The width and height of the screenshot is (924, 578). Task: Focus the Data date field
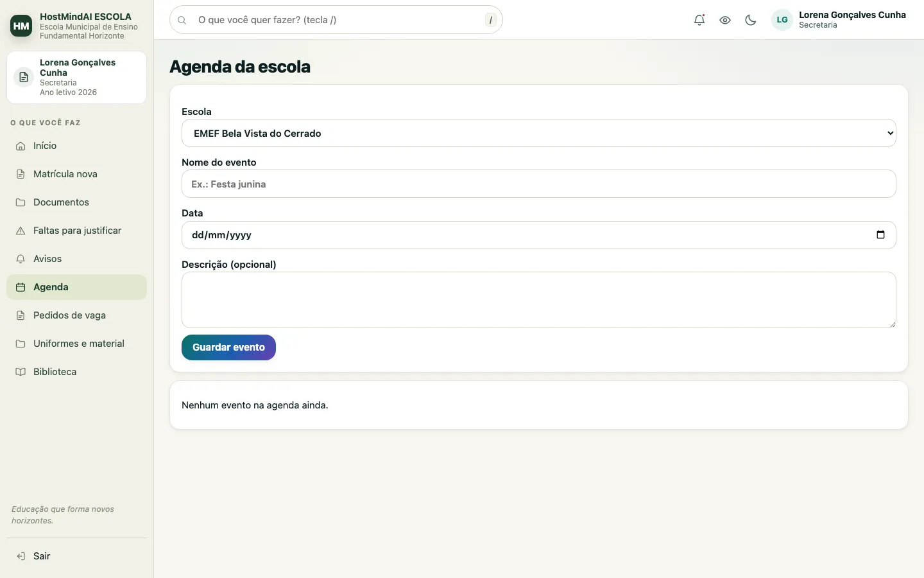pyautogui.click(x=539, y=235)
